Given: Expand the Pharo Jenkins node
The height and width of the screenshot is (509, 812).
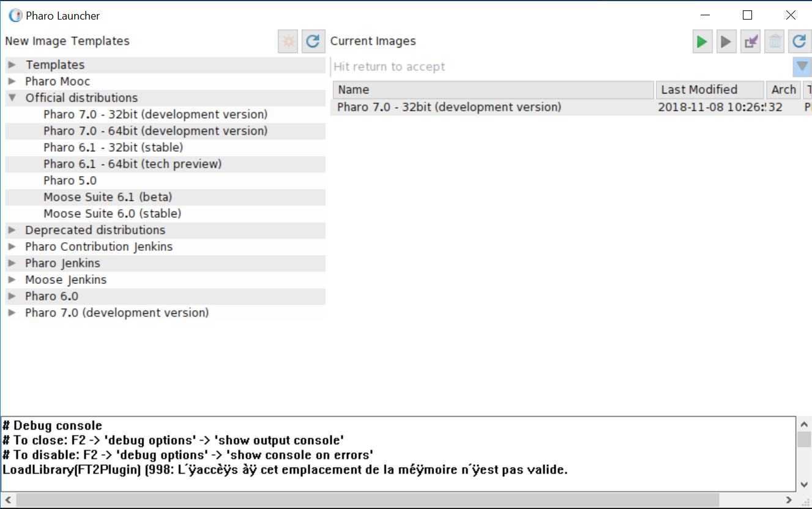Looking at the screenshot, I should pos(12,263).
